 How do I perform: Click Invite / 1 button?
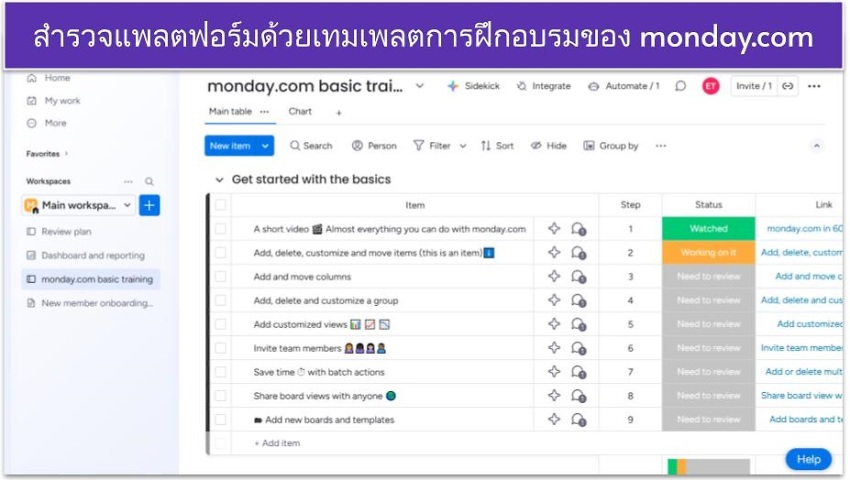[x=754, y=86]
